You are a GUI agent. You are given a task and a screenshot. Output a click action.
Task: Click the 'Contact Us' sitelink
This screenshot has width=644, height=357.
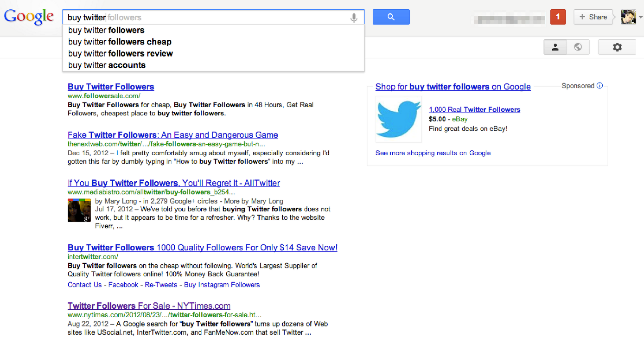[x=84, y=285]
